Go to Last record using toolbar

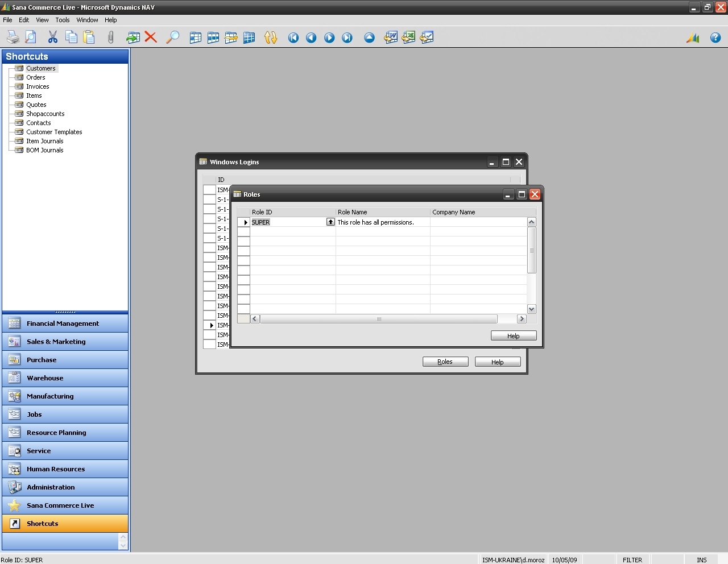[x=347, y=38]
